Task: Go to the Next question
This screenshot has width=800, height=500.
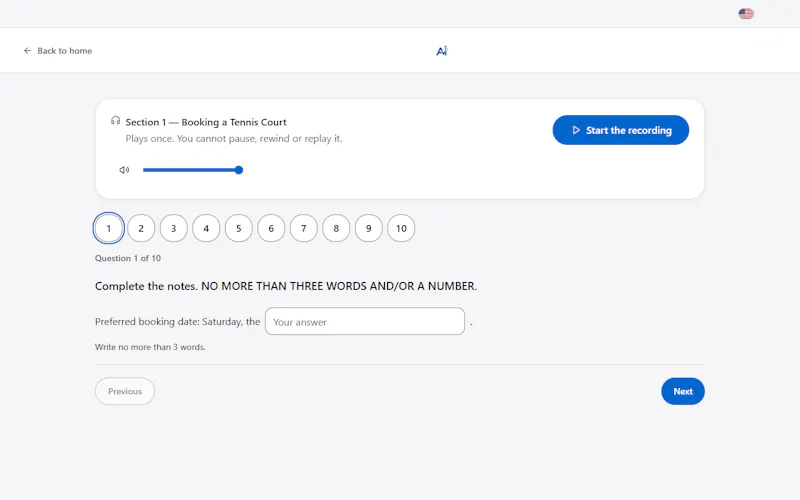Action: pos(683,391)
